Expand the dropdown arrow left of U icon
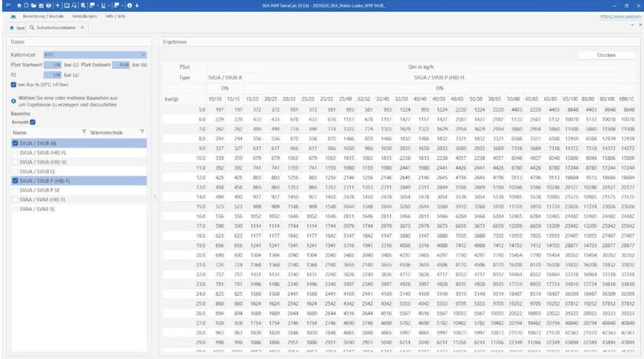Viewport: 644px width, 359px height. point(98,6)
